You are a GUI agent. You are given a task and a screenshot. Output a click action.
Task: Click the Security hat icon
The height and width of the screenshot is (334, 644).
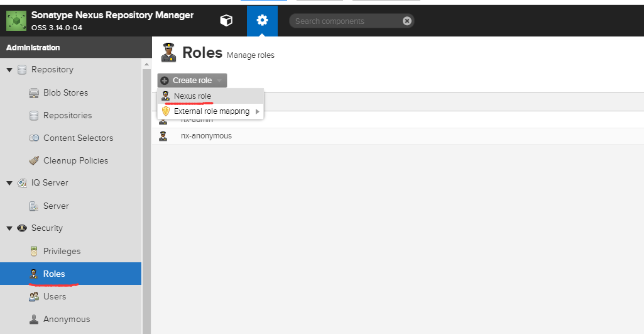coord(22,228)
